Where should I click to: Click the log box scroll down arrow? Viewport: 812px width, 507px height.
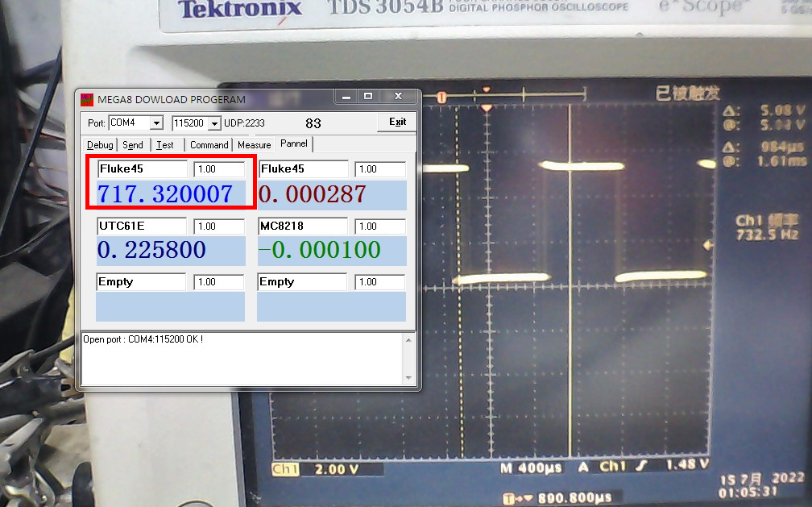[409, 378]
